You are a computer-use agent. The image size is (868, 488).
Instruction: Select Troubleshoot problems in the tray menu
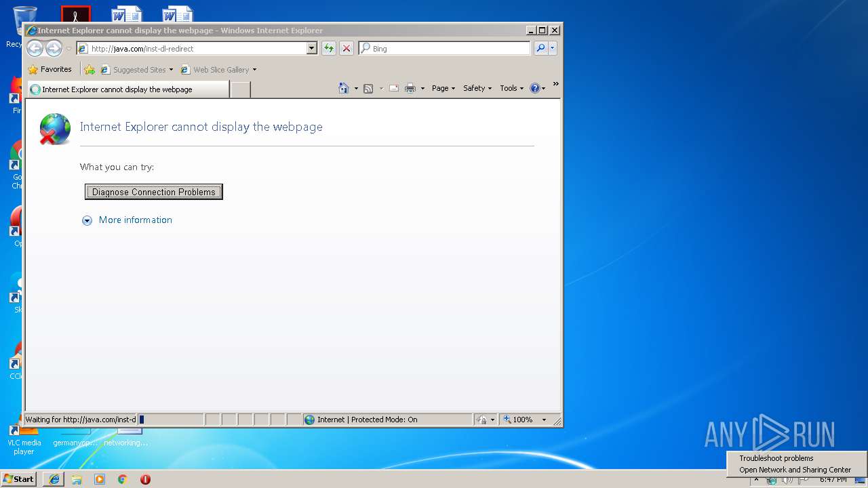click(776, 458)
